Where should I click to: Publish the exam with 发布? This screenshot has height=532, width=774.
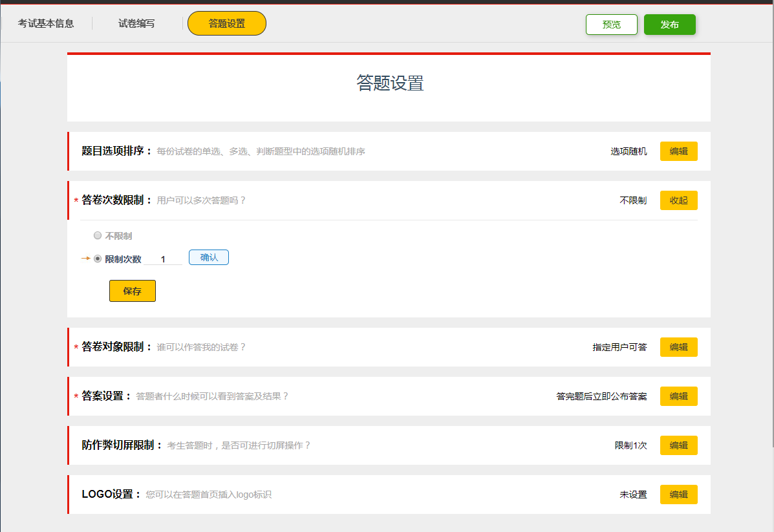(669, 25)
